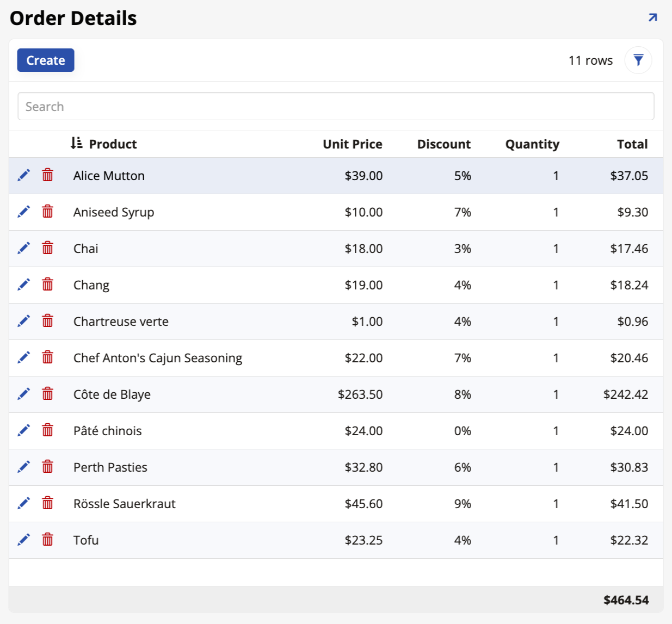Edit the Alice Mutton order line
Image resolution: width=672 pixels, height=624 pixels.
24,175
